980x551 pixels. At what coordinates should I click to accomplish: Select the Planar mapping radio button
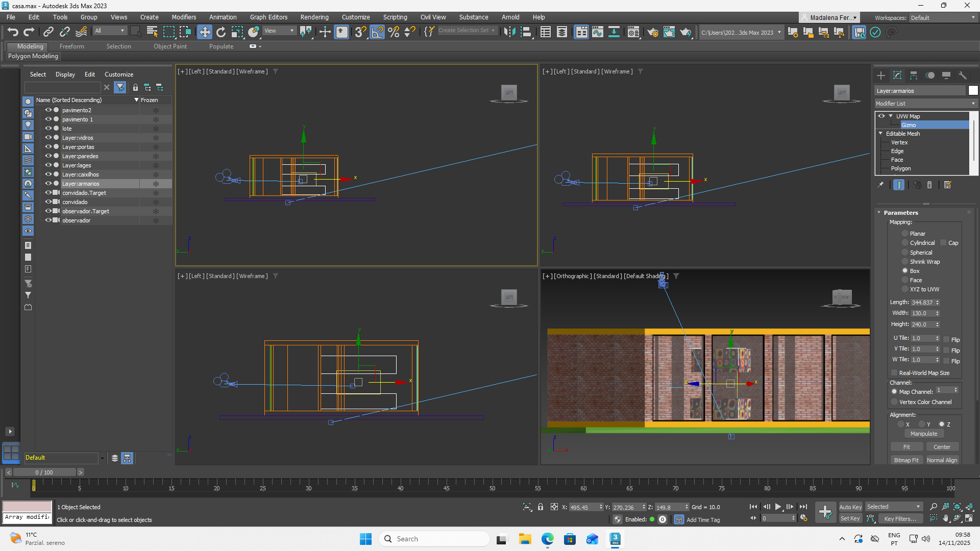click(x=905, y=234)
